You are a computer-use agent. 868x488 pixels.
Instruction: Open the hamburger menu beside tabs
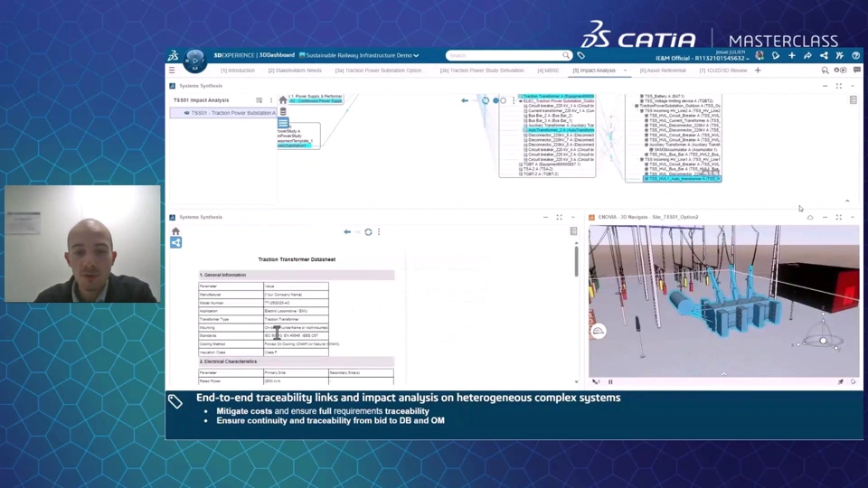[x=172, y=70]
